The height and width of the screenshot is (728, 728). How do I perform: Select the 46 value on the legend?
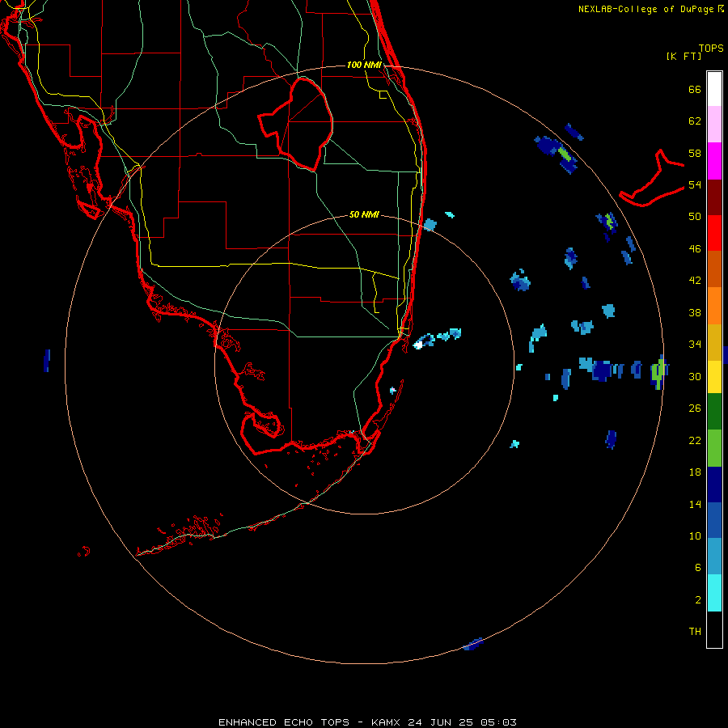pos(695,249)
